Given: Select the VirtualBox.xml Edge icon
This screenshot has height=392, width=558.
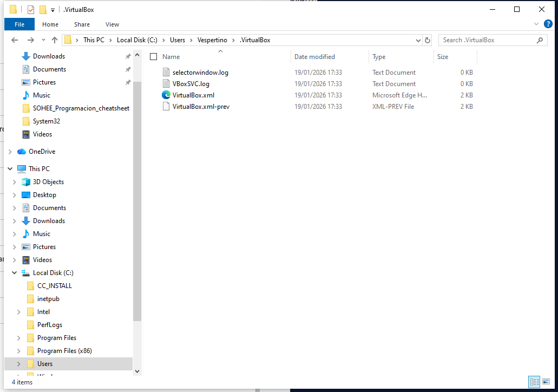Looking at the screenshot, I should click(166, 95).
